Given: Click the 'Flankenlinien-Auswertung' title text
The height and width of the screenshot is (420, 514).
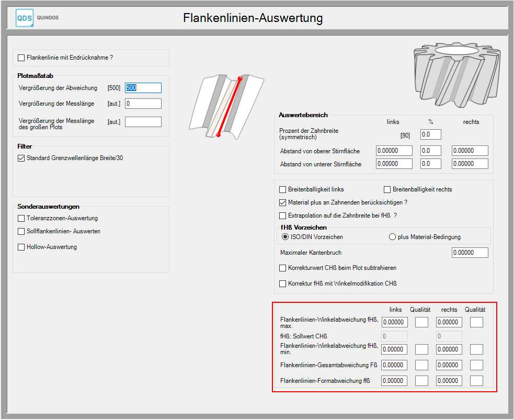Looking at the screenshot, I should pyautogui.click(x=253, y=18).
